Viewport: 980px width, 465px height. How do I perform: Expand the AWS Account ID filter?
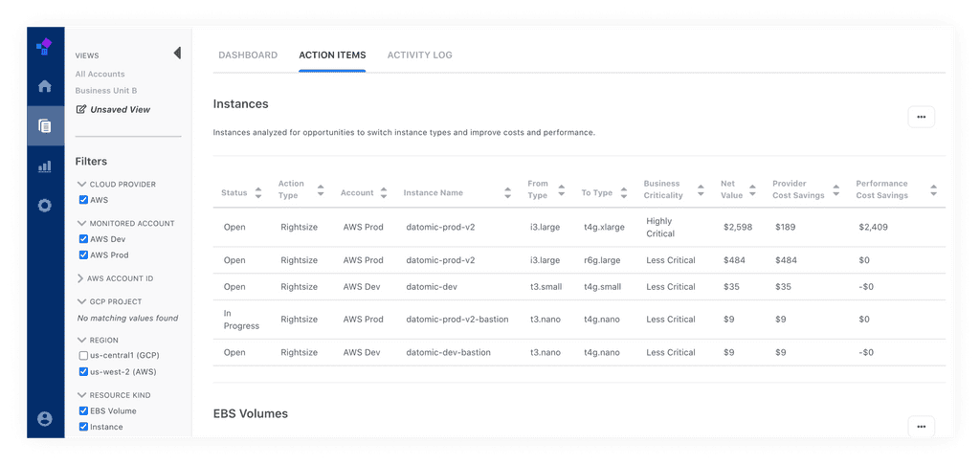[79, 278]
